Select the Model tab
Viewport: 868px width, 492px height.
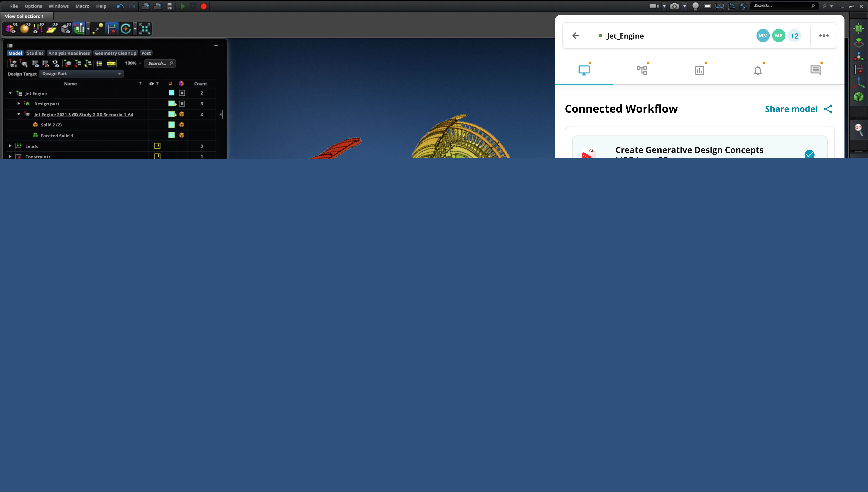pos(15,53)
